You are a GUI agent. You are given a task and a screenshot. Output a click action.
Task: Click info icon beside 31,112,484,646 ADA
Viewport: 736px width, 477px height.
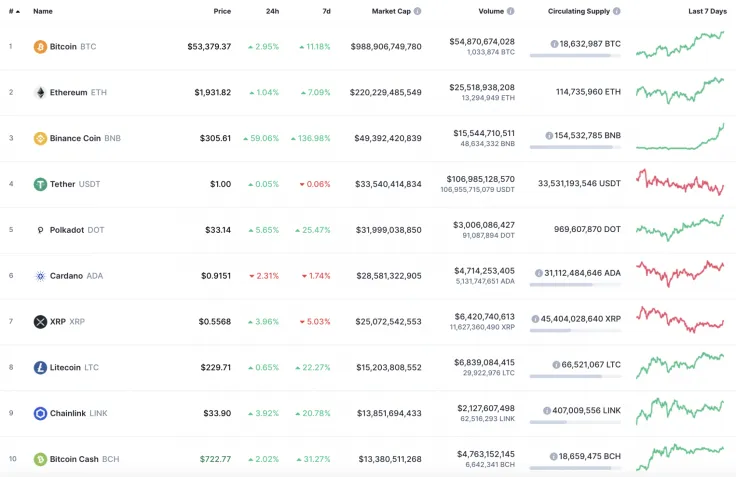pos(539,273)
